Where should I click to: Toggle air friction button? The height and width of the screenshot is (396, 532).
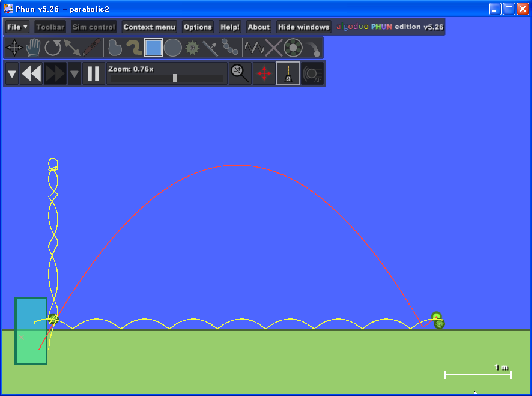[x=312, y=73]
